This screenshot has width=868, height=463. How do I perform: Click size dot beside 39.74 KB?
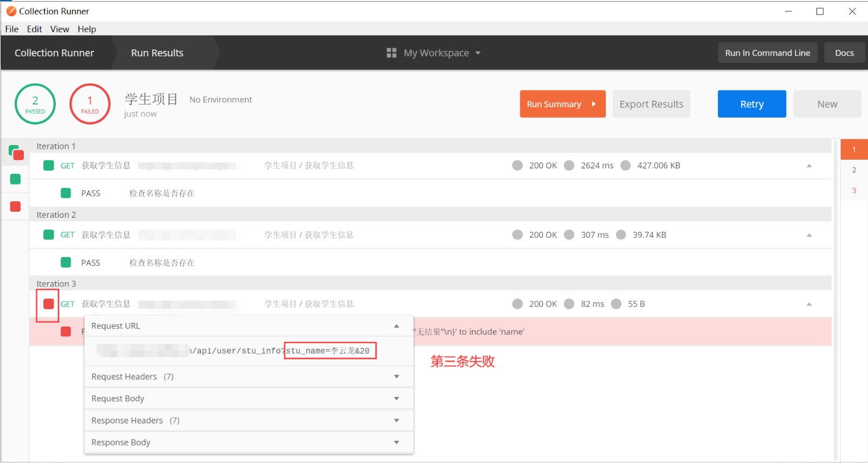pos(621,234)
